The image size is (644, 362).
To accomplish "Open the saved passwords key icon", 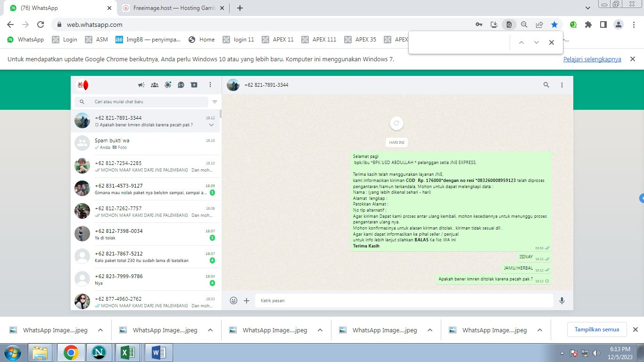I will coord(479,25).
